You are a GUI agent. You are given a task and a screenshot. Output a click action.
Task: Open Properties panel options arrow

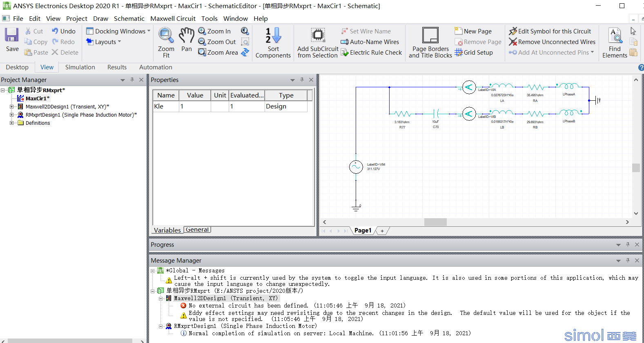click(292, 80)
